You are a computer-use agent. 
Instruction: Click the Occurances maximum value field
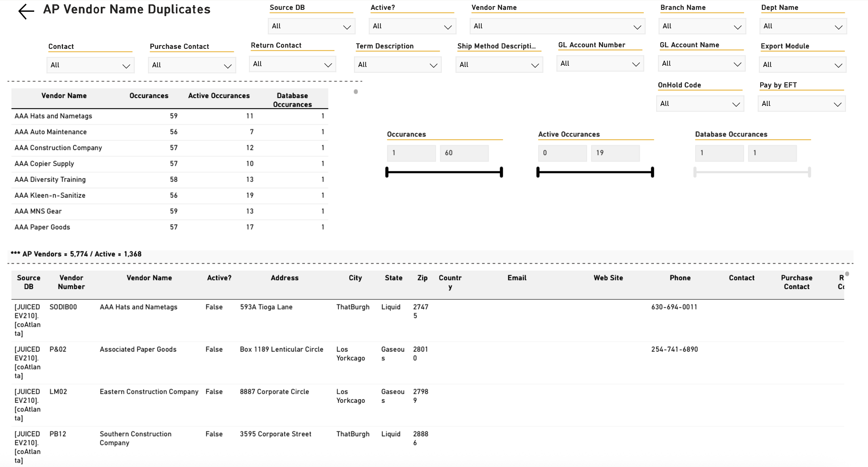(464, 153)
